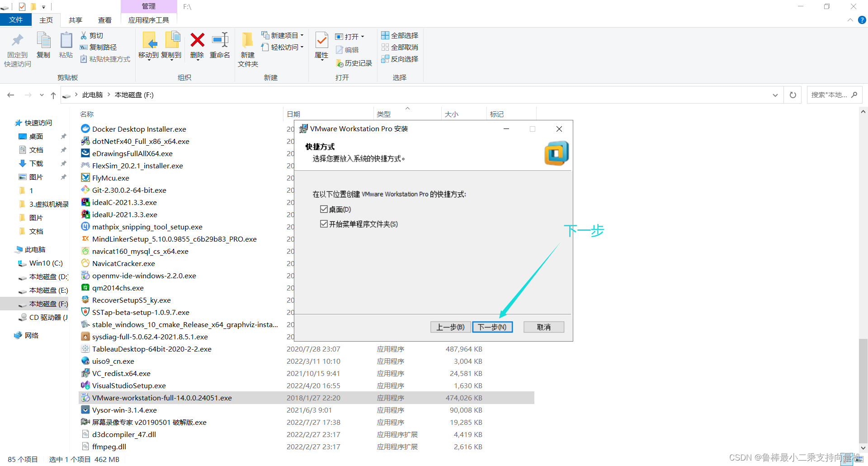Click the Move to (移动到) icon
868x466 pixels.
tap(149, 41)
